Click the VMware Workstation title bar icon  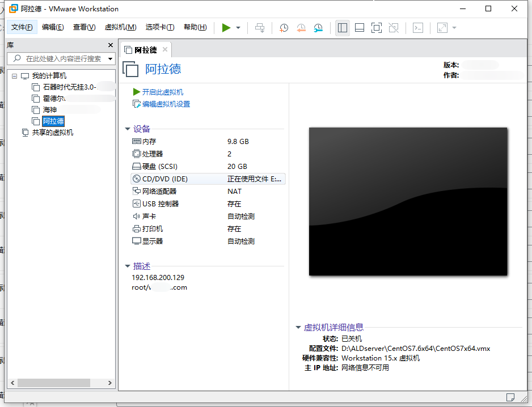point(13,9)
